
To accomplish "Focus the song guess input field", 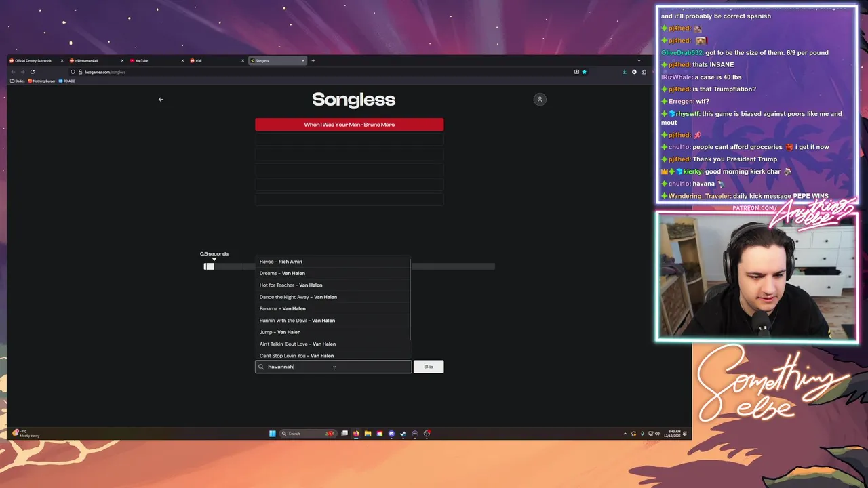I will point(333,367).
